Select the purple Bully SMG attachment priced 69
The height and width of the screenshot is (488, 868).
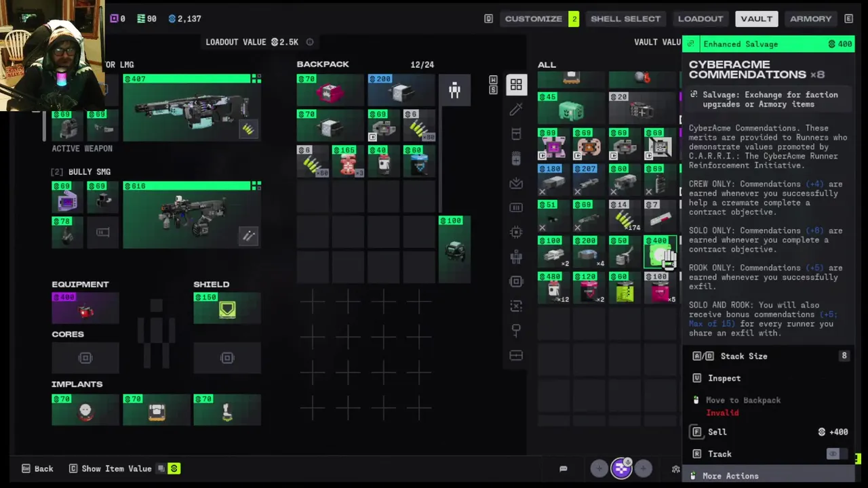[x=67, y=197]
